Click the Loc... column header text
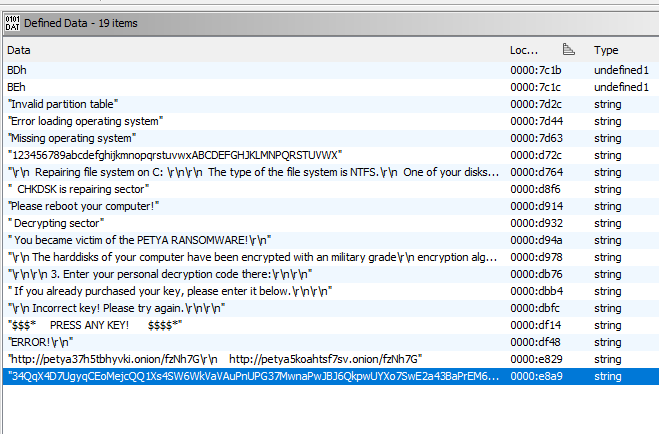The image size is (659, 434). tap(524, 49)
